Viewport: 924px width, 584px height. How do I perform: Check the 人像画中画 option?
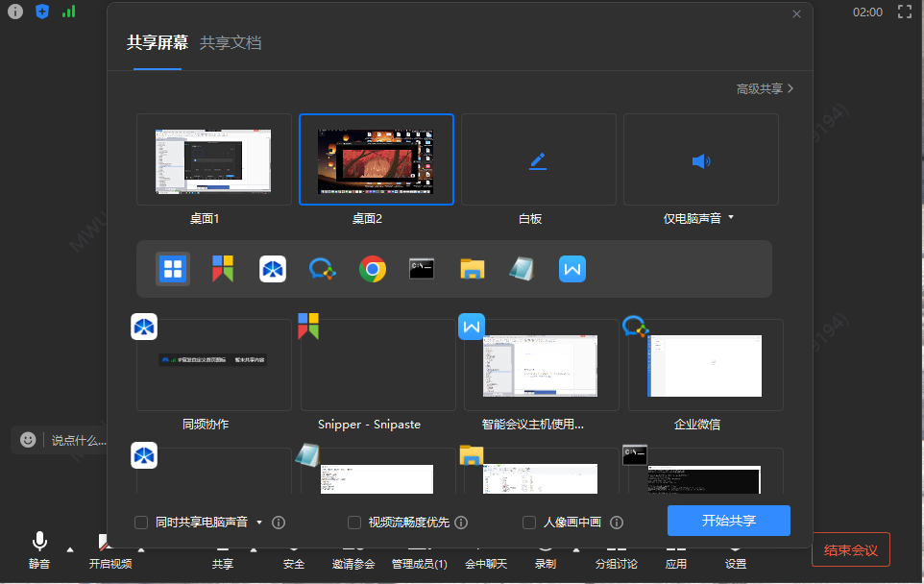tap(529, 523)
